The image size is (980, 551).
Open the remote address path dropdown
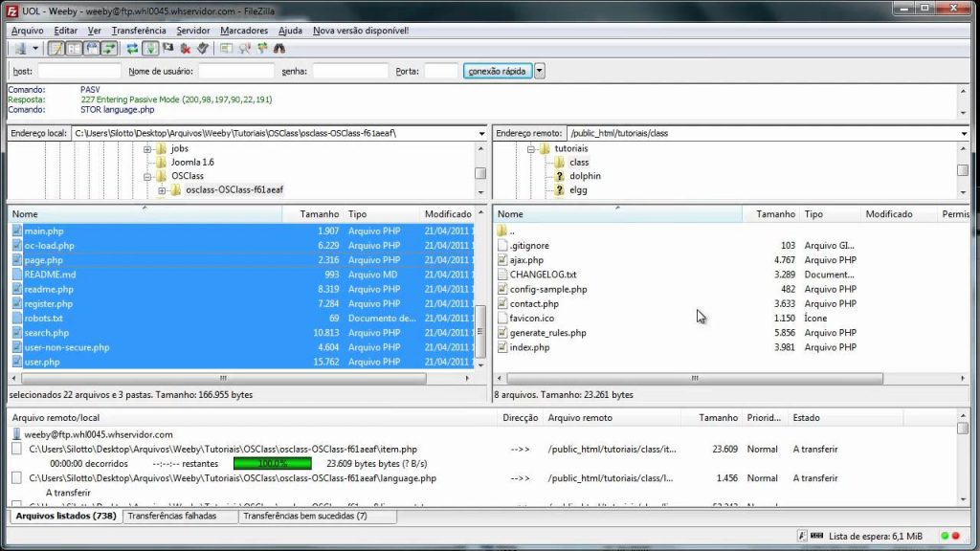[x=964, y=133]
